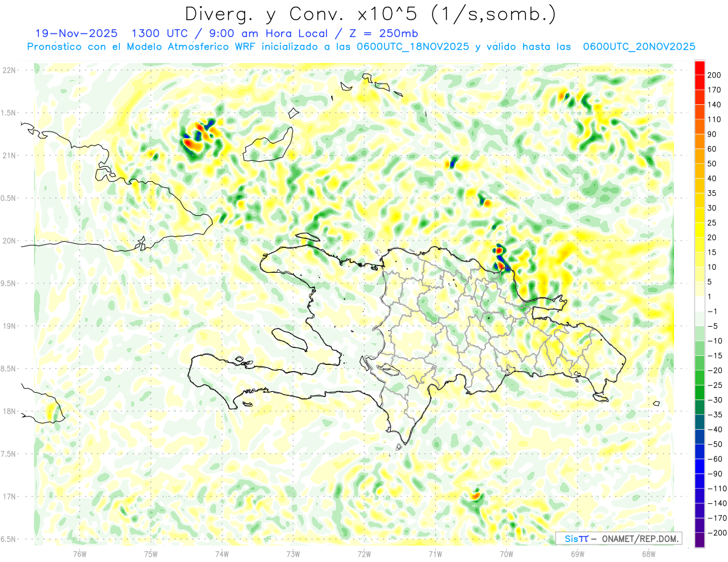The height and width of the screenshot is (562, 728).
Task: Click the -1 color scale label
Action: (713, 312)
